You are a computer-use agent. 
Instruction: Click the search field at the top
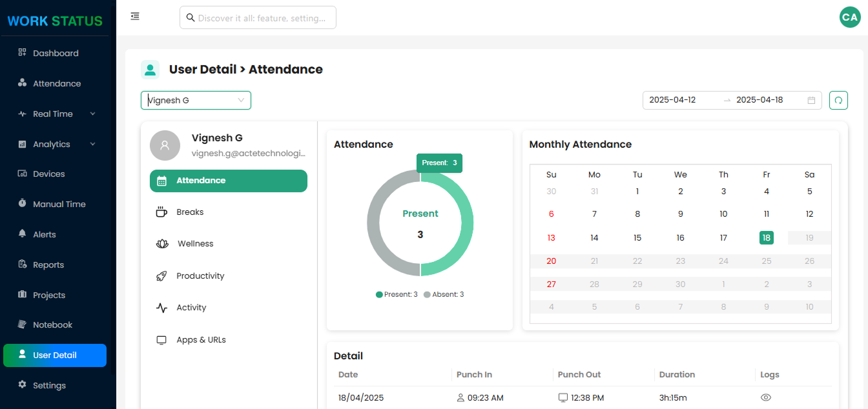pos(258,17)
